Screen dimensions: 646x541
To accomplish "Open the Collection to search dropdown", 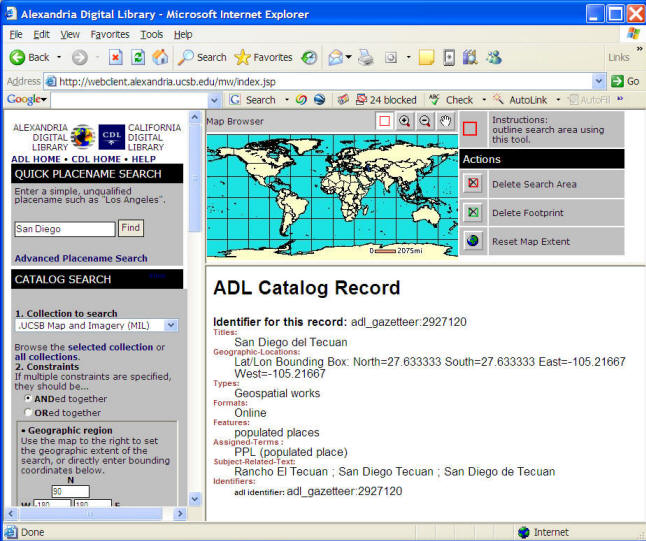I will 171,325.
